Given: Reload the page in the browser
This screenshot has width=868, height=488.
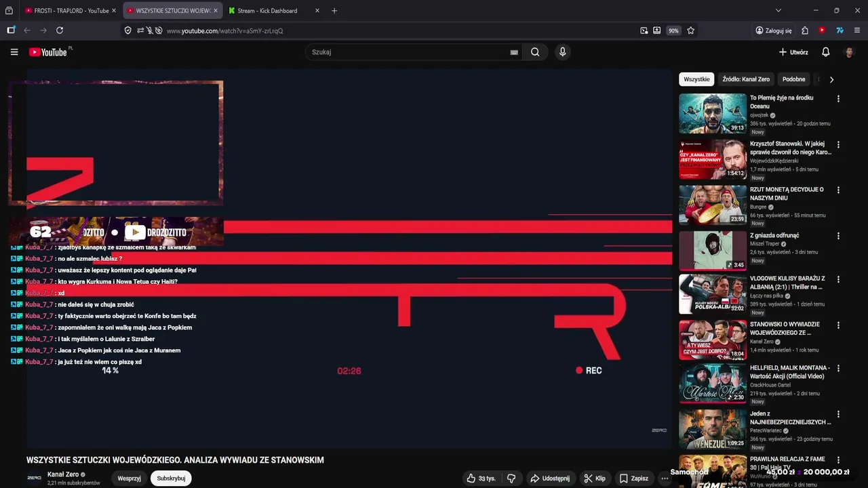Looking at the screenshot, I should point(60,30).
